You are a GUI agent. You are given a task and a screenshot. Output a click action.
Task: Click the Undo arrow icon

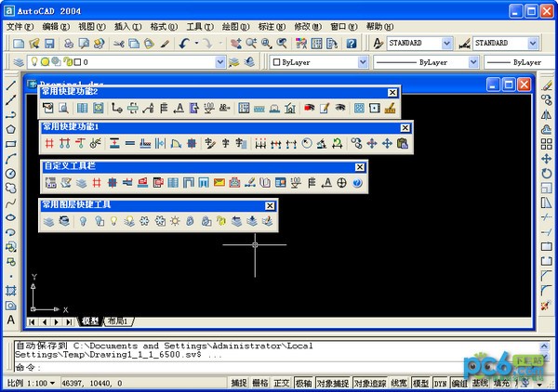tap(185, 44)
